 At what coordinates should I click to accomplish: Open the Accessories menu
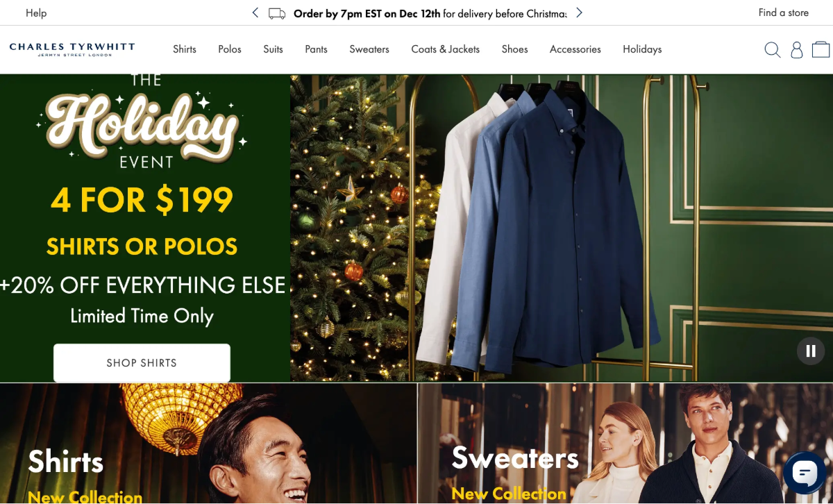point(575,49)
